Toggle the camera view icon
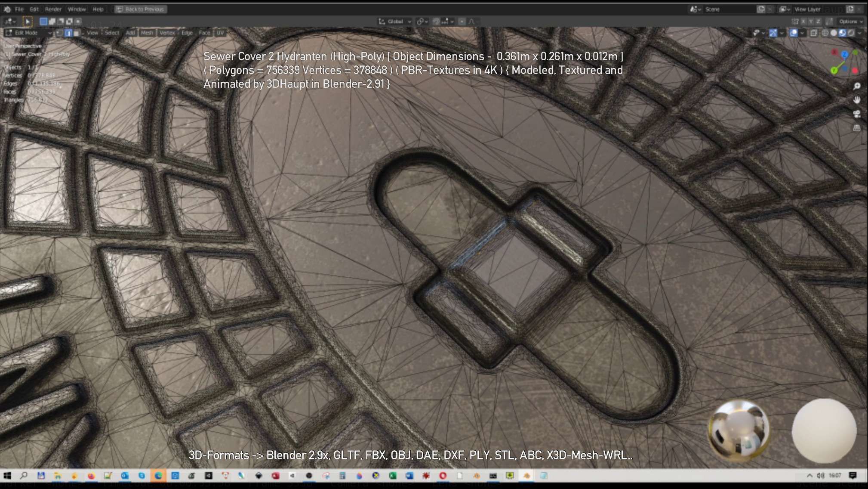Viewport: 868px width, 489px height. [x=856, y=114]
